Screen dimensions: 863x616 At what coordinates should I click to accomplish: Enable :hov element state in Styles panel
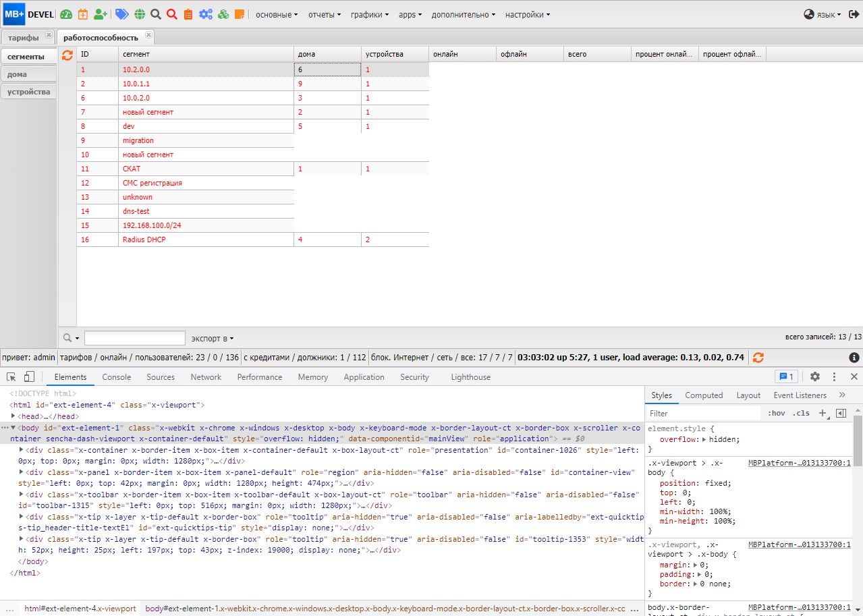coord(776,412)
